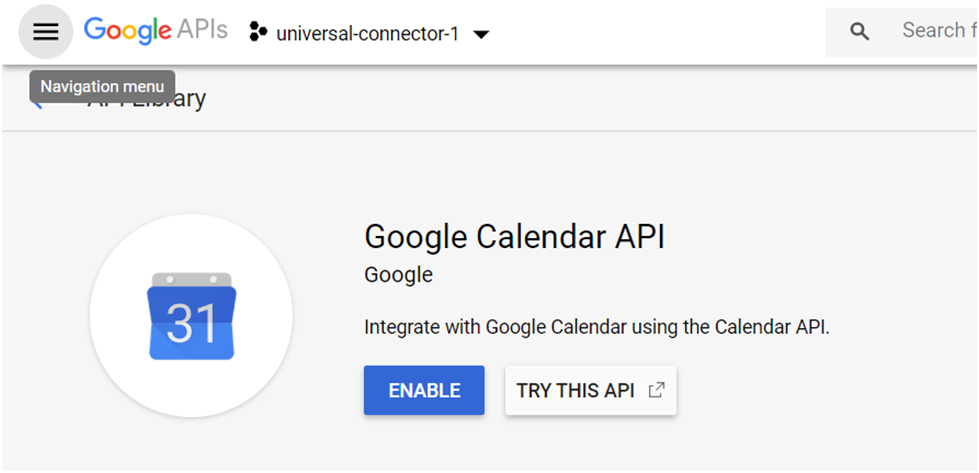Click the Google Calendar 31 icon
The width and height of the screenshot is (979, 473).
point(192,316)
